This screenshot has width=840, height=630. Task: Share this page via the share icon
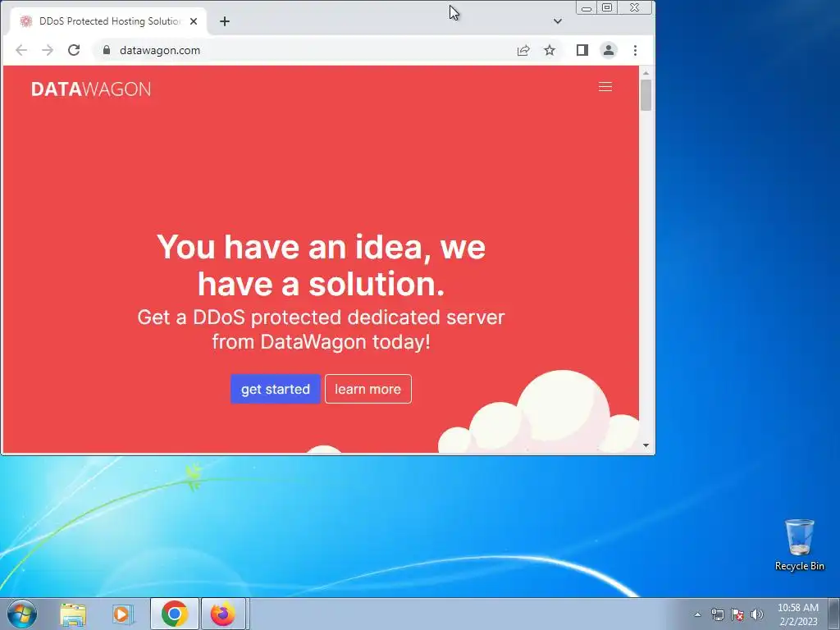(523, 50)
